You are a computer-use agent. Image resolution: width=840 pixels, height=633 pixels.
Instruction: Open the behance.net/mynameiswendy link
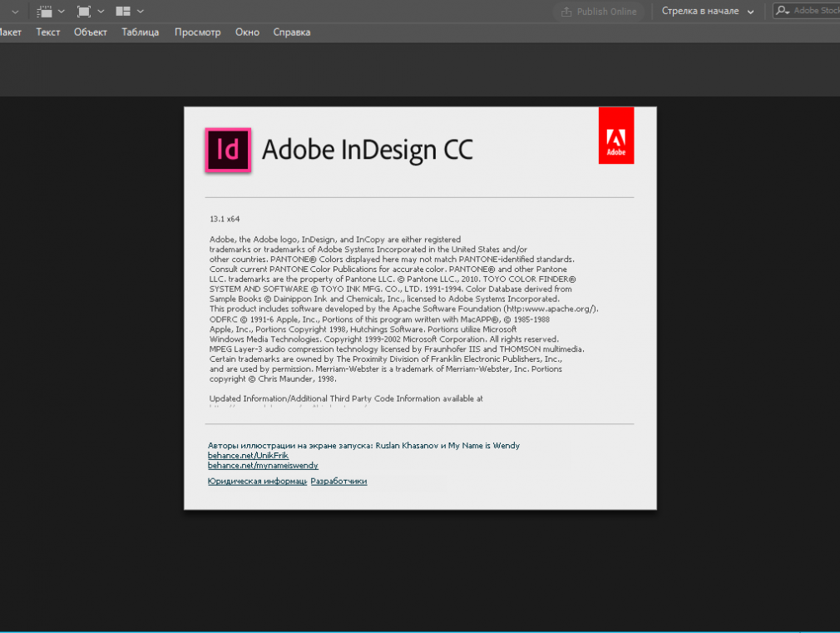coord(263,465)
